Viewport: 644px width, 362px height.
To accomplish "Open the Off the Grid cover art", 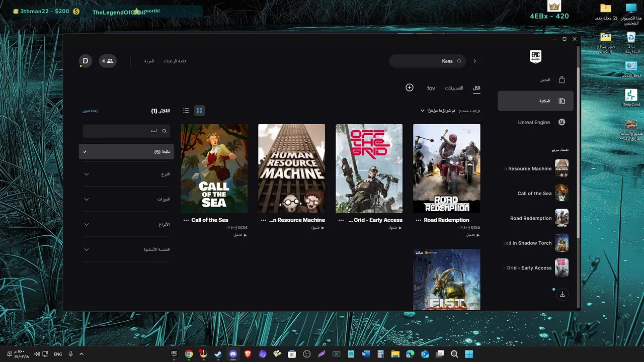I will click(369, 168).
